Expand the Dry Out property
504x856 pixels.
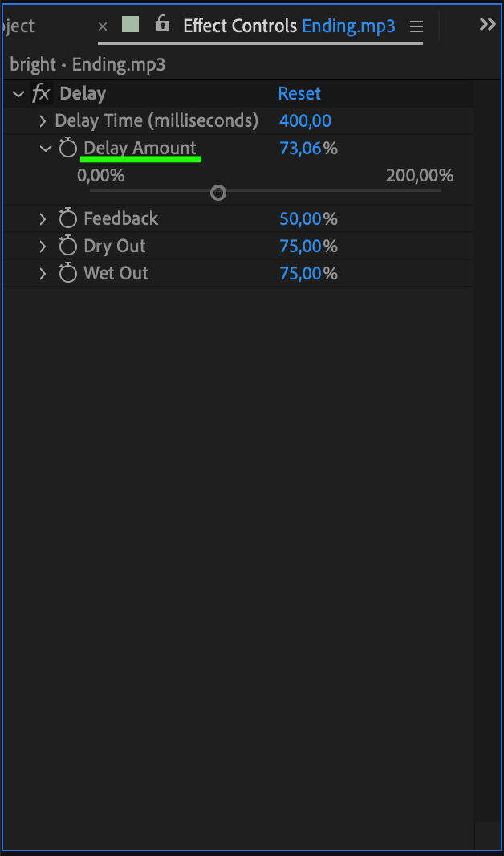click(x=43, y=247)
